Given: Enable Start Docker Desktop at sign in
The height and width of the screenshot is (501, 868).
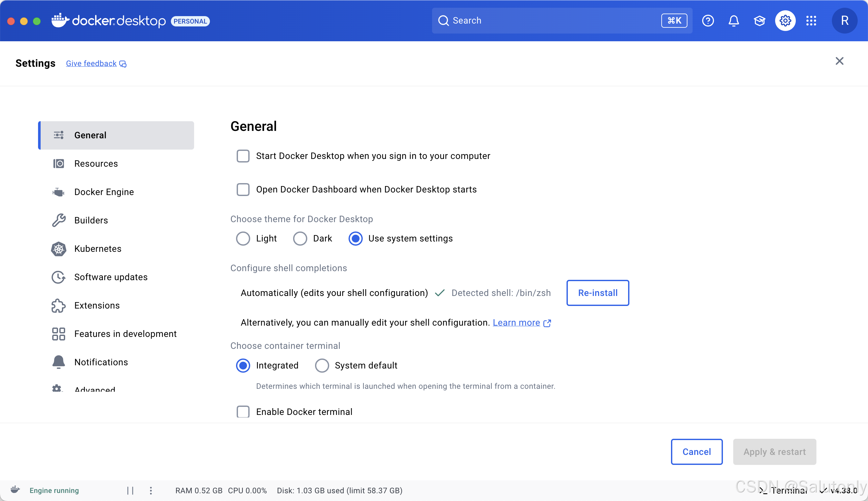Looking at the screenshot, I should (243, 156).
